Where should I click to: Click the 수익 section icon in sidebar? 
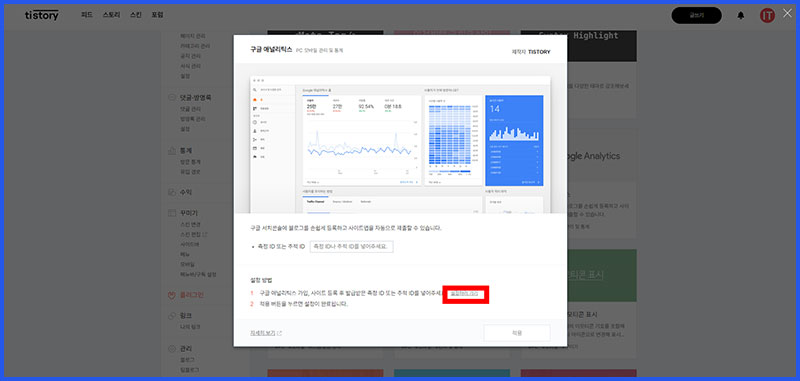(x=172, y=192)
